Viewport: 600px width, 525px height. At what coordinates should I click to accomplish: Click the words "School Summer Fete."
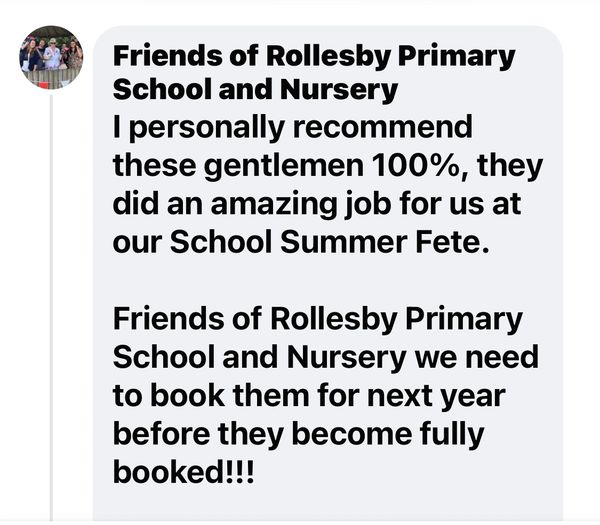329,242
